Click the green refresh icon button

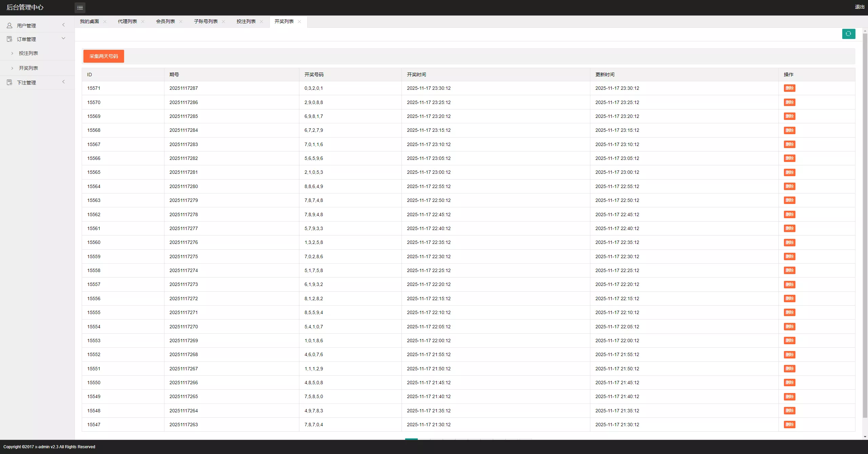click(x=848, y=34)
